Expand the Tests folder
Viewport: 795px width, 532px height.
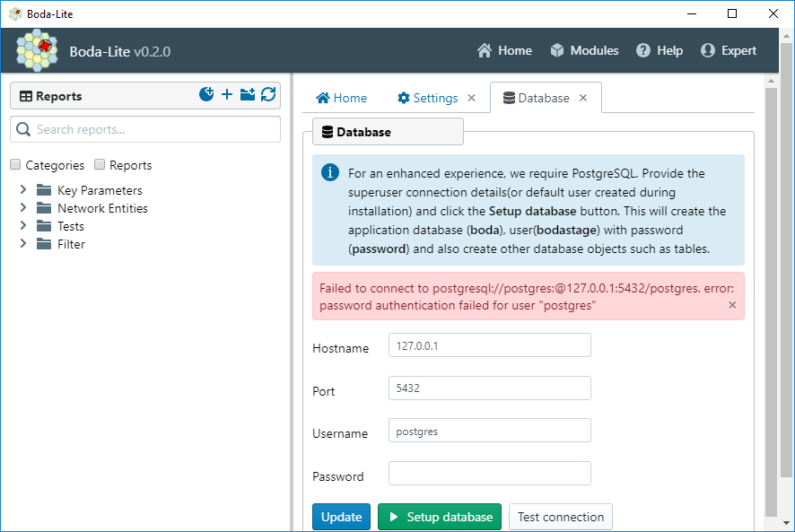22,226
